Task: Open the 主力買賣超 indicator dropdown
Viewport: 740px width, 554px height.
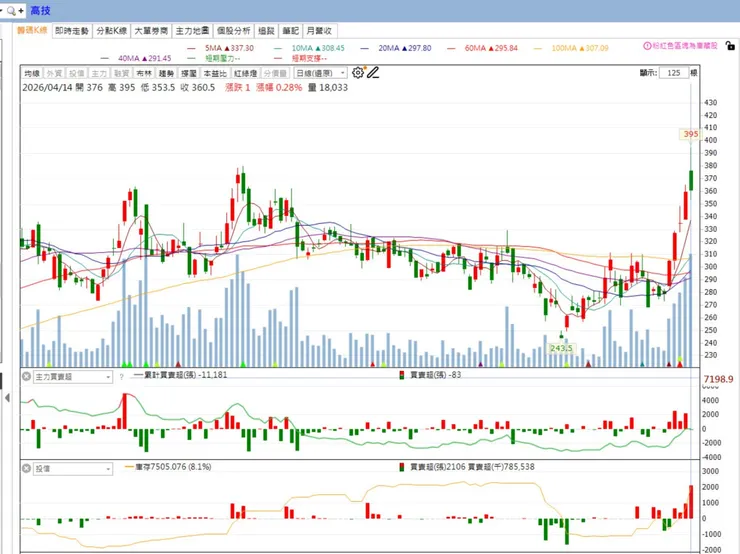Action: [73, 377]
